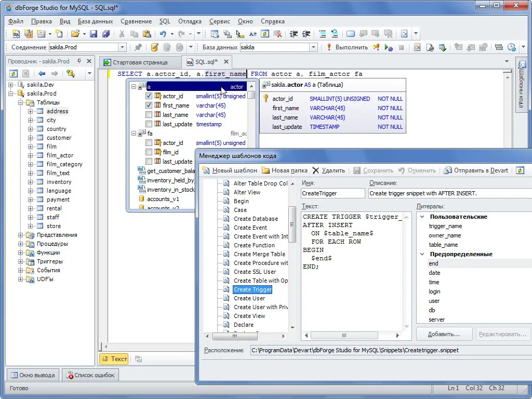Click the Save All icon
Image resolution: width=532 pixels, height=399 pixels.
106,34
